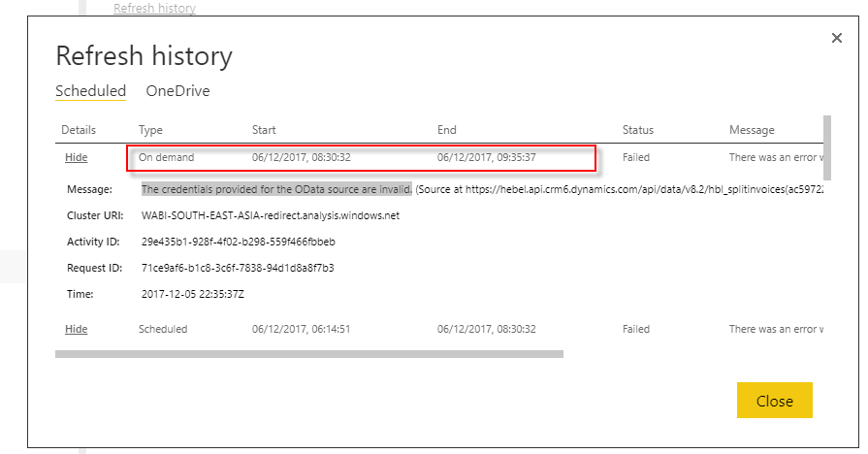Hide details of the On demand refresh
Viewport: 868px width, 454px height.
(77, 157)
